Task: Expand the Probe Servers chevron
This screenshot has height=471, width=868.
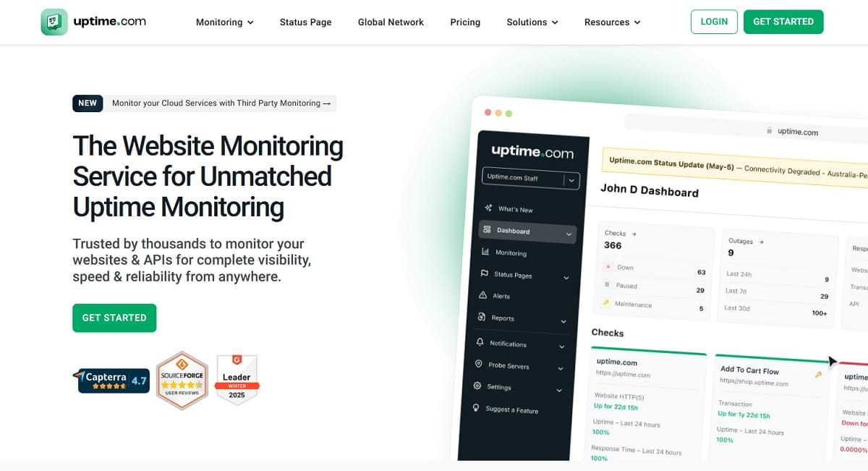Action: point(560,369)
